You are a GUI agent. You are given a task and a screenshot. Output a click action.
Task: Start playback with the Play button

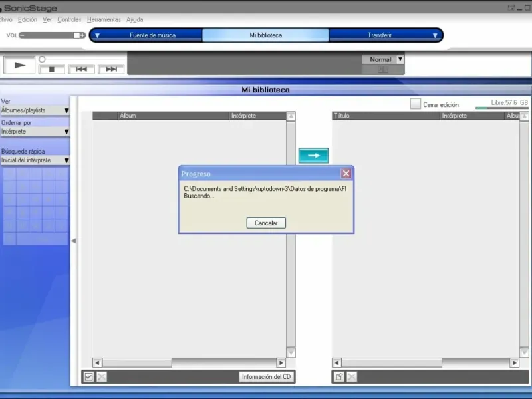point(19,65)
